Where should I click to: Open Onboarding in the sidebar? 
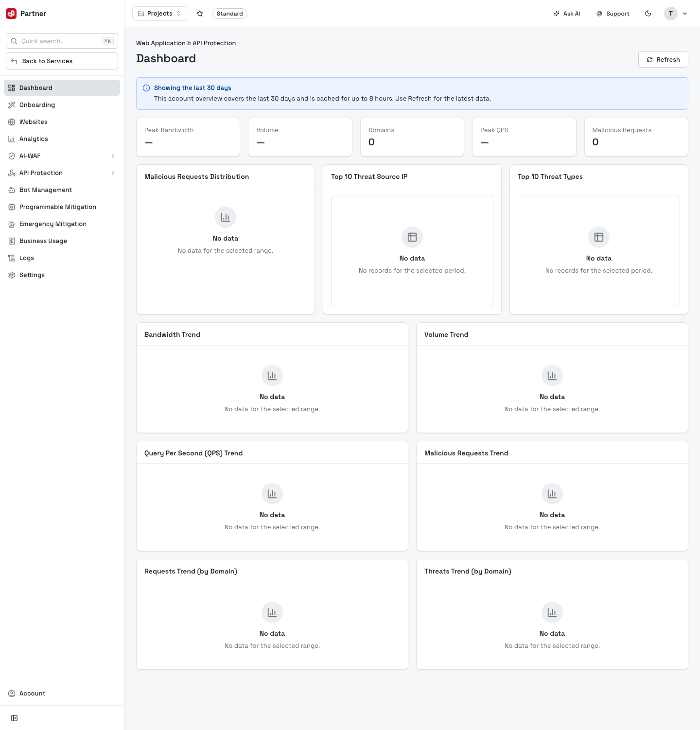(62, 105)
